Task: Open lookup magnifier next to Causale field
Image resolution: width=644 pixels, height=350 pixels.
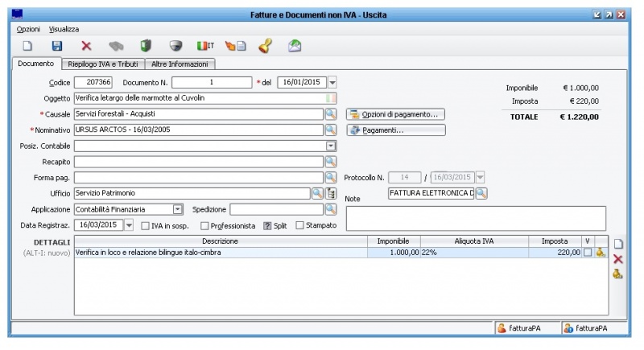Action: pyautogui.click(x=330, y=114)
